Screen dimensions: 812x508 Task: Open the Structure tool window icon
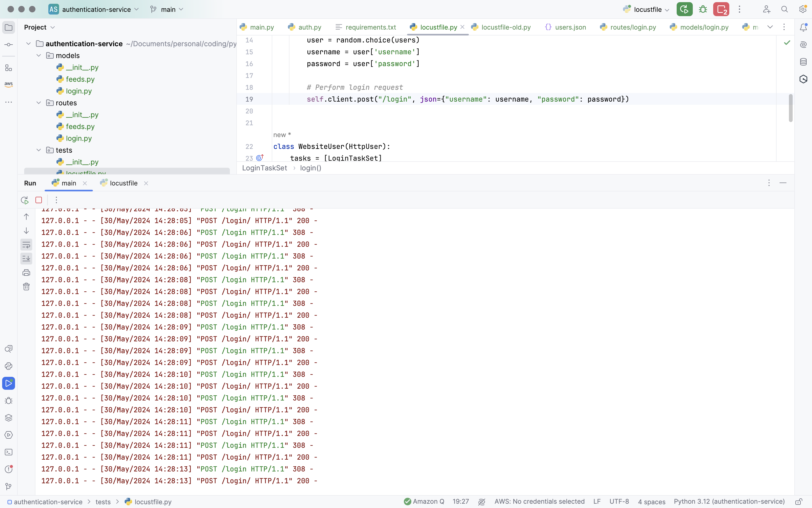tap(9, 68)
